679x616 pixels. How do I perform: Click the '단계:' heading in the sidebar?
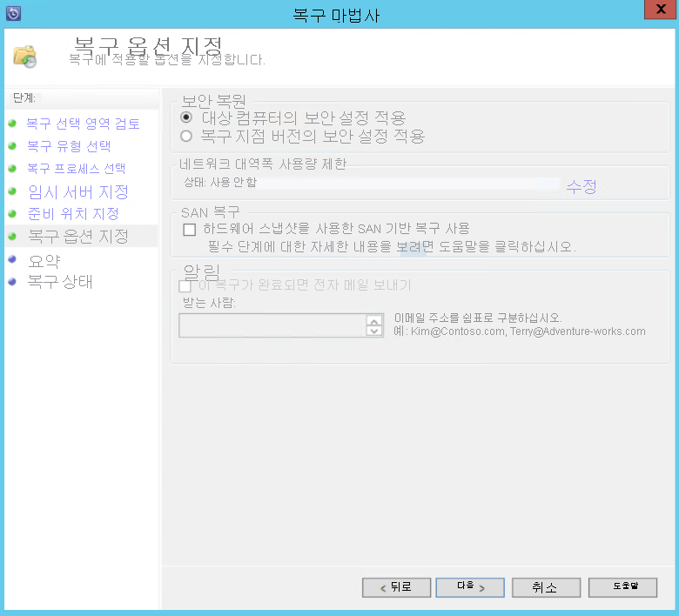(x=24, y=97)
